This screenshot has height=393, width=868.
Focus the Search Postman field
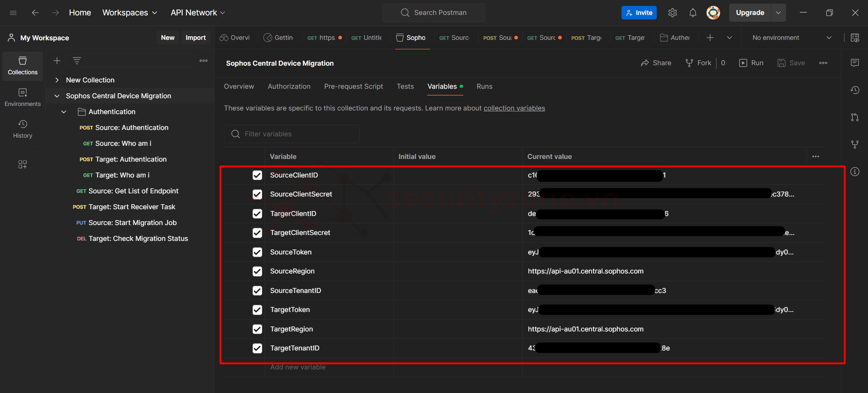[434, 13]
